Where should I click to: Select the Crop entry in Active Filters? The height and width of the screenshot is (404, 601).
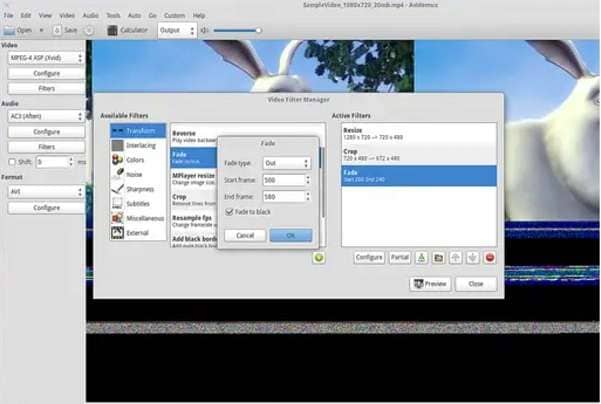click(x=419, y=155)
